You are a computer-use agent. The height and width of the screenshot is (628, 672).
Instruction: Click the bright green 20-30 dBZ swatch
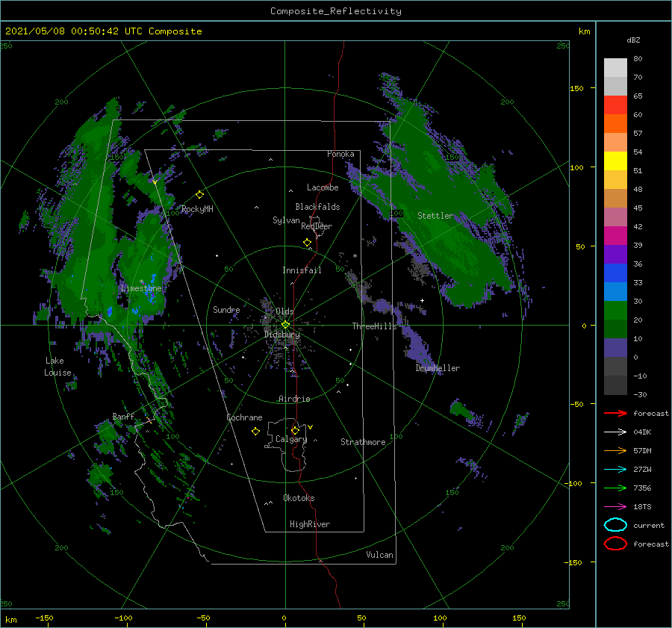coord(615,311)
